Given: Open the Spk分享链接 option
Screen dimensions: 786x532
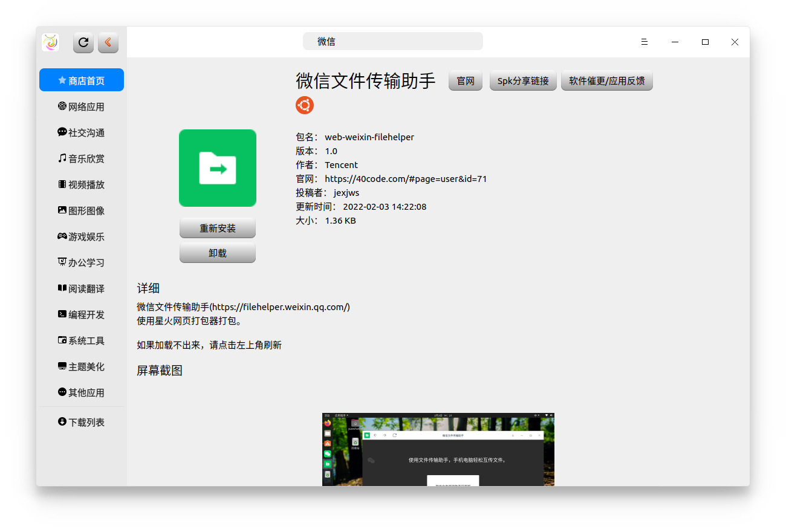Looking at the screenshot, I should point(522,80).
